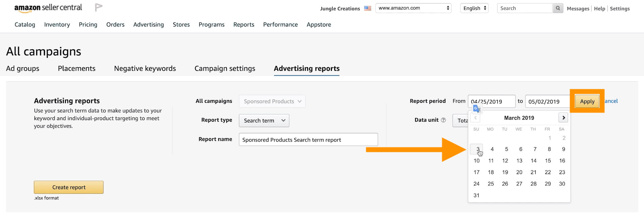644x215 pixels.
Task: Click the US flag icon
Action: coord(367,8)
